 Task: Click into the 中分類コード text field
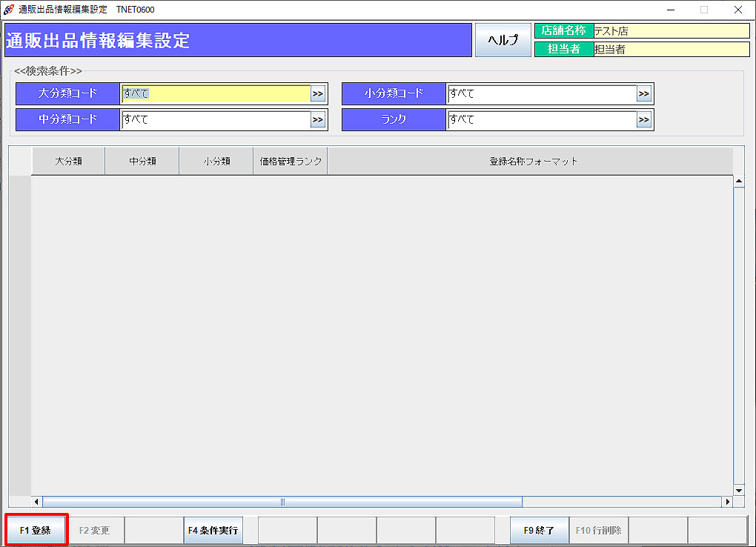[x=215, y=120]
